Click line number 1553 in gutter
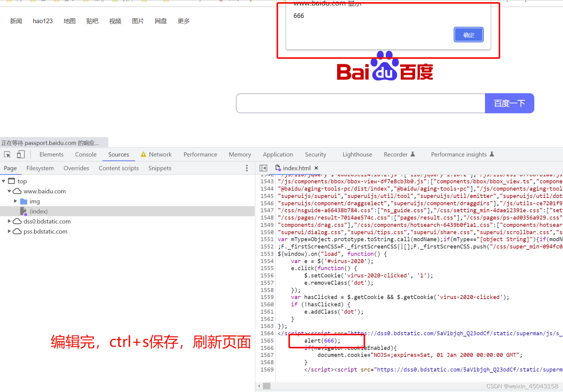The height and width of the screenshot is (392, 563). (267, 254)
